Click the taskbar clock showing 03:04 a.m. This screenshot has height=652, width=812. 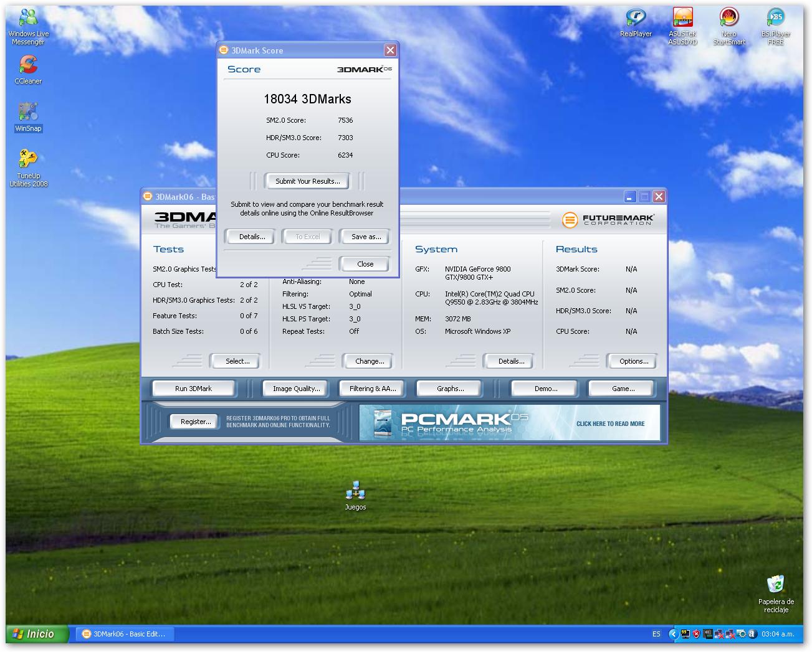coord(778,634)
